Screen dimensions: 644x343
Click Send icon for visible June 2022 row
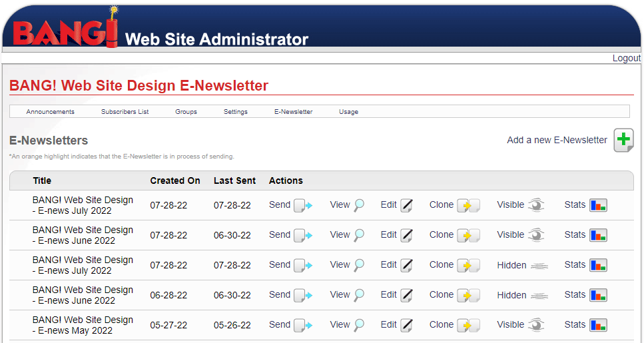point(303,235)
